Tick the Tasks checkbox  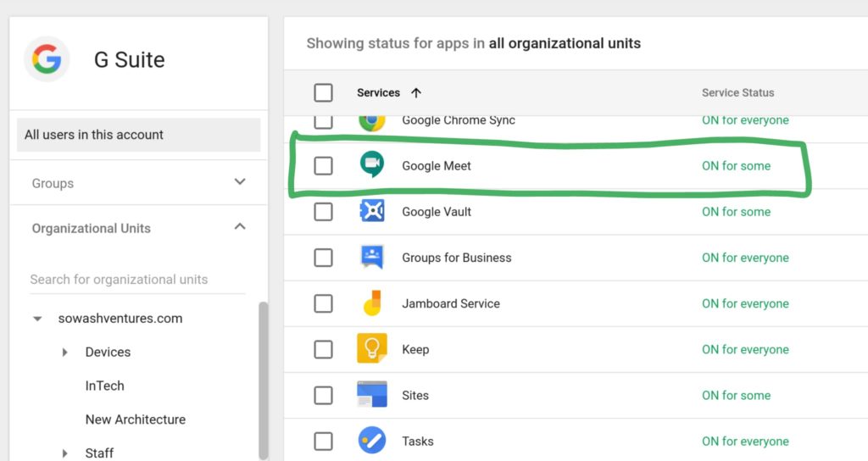(x=323, y=441)
